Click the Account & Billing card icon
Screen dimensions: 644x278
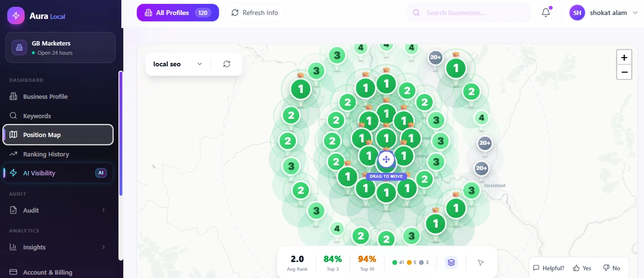tap(14, 272)
